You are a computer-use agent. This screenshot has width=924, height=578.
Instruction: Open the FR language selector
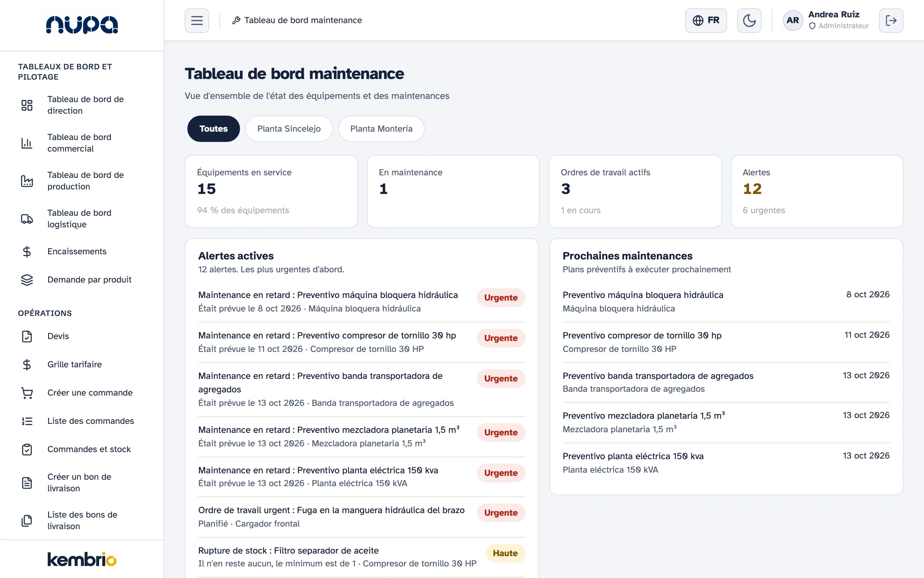tap(706, 20)
